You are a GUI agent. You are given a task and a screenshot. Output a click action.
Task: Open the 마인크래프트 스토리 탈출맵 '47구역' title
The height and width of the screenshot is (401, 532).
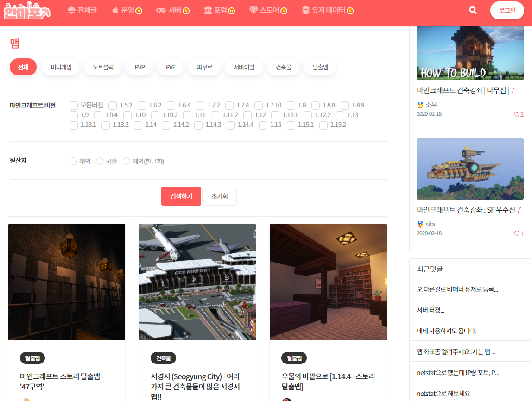click(x=62, y=382)
